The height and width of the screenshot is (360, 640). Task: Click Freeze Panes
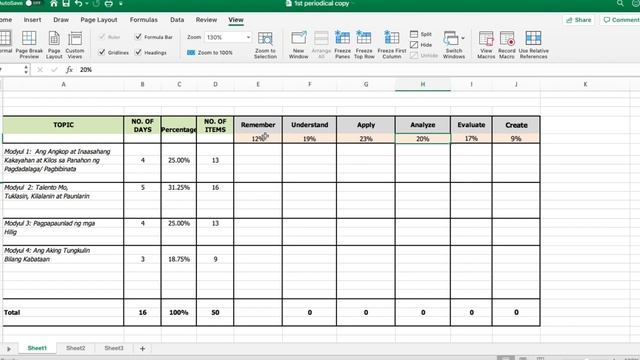click(342, 44)
